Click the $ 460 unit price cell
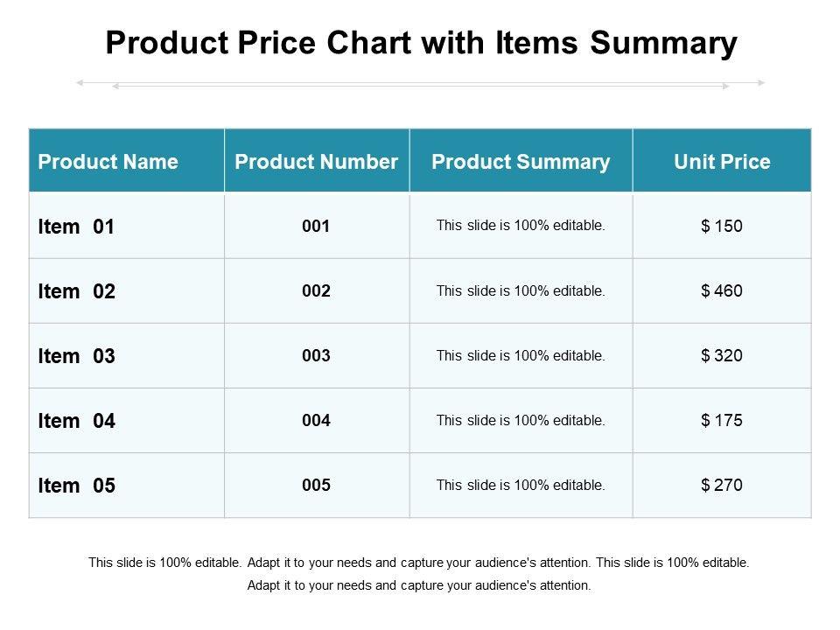 (x=722, y=291)
